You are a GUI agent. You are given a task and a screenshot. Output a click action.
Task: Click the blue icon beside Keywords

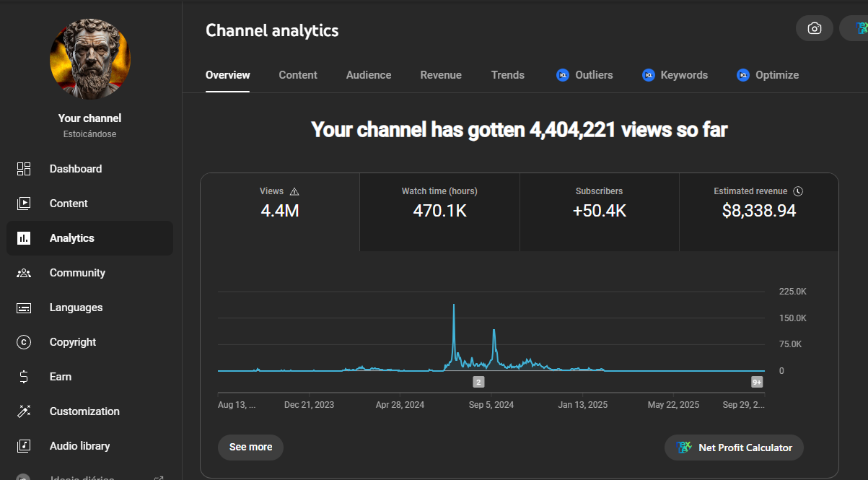(x=648, y=75)
